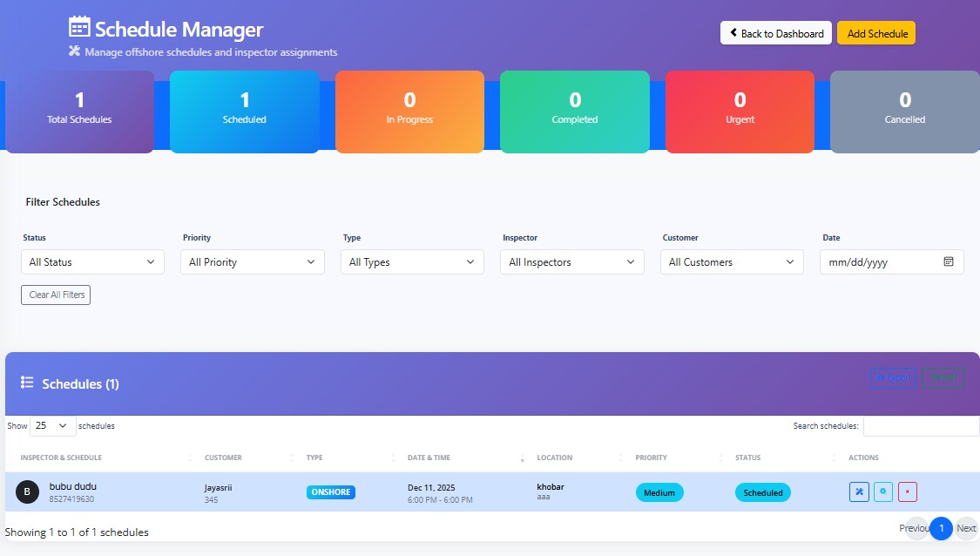Change the Show 25 schedules selector
980x556 pixels.
point(51,425)
